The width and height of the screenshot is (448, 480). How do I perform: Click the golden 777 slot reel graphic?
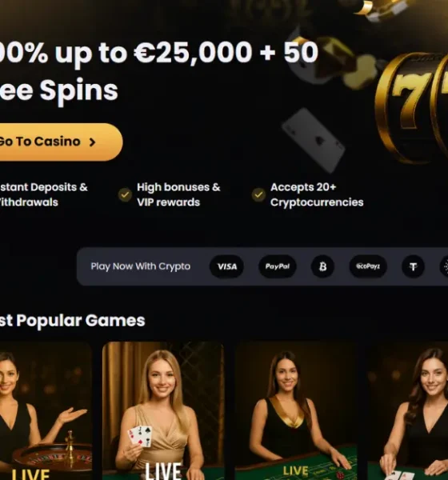coord(412,107)
